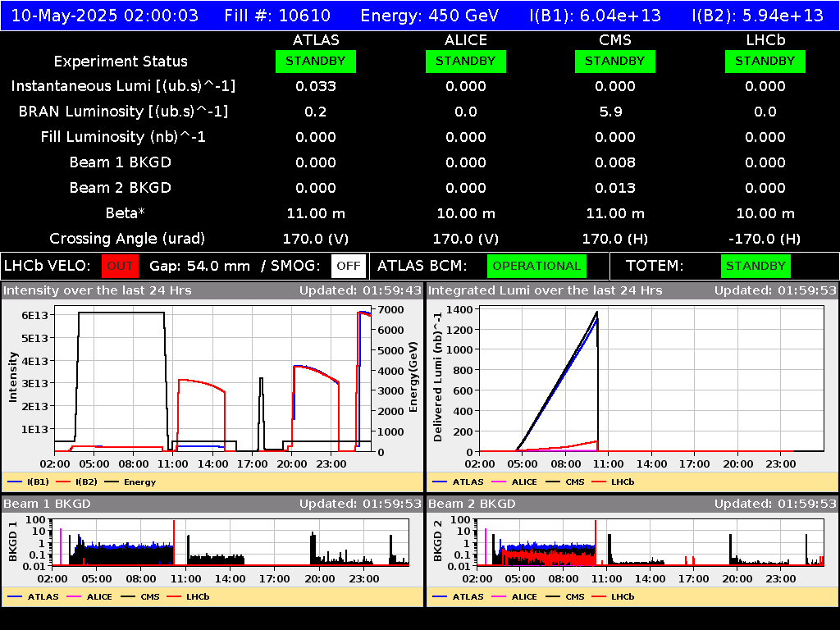Select the Energy: 450 GeV header text
Viewport: 840px width, 630px height.
coord(430,16)
